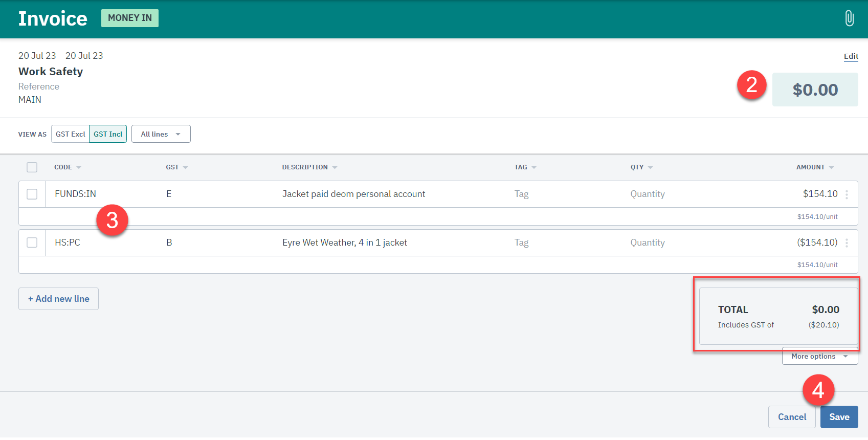The height and width of the screenshot is (440, 868).
Task: Click the paperclip attachment icon
Action: (849, 18)
